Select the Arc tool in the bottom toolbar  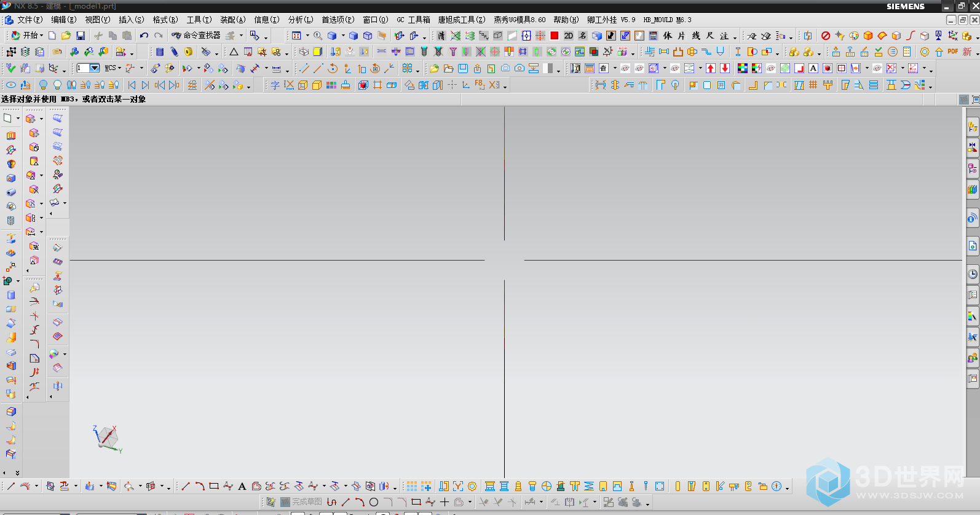pos(200,486)
